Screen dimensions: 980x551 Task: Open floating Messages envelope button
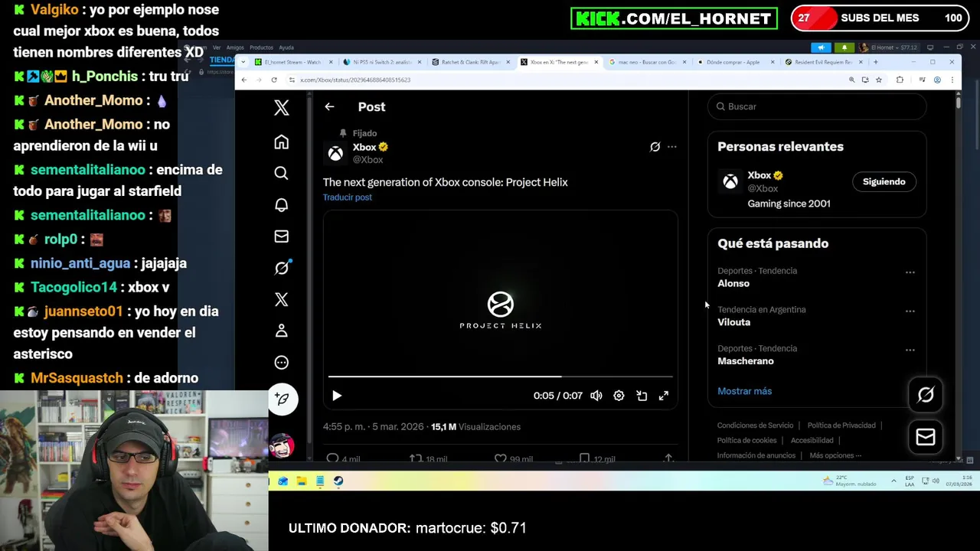(x=926, y=437)
